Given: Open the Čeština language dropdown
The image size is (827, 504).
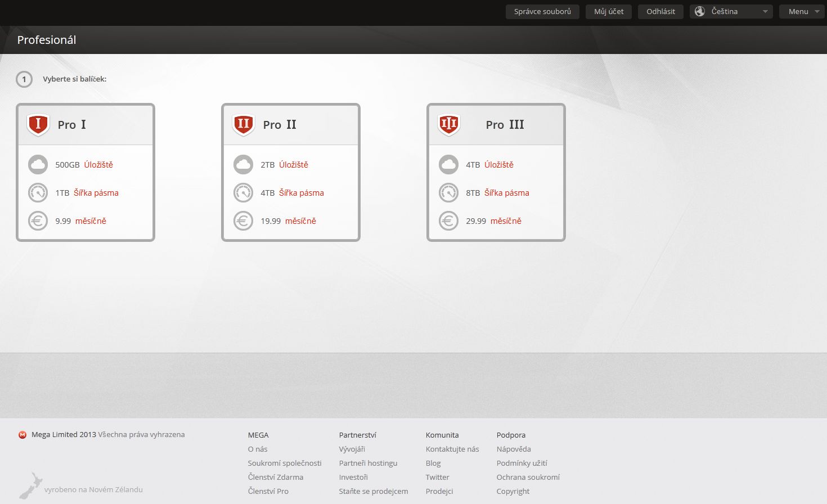Looking at the screenshot, I should tap(731, 11).
